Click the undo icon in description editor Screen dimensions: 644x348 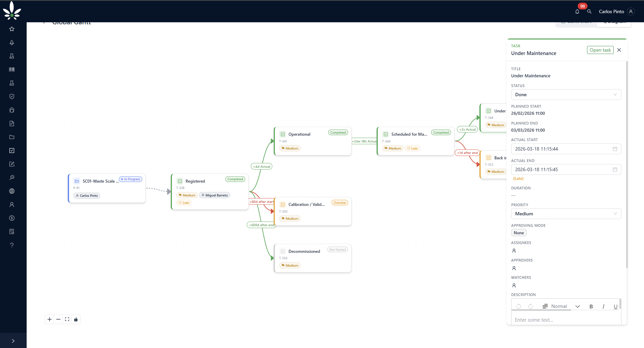click(519, 306)
